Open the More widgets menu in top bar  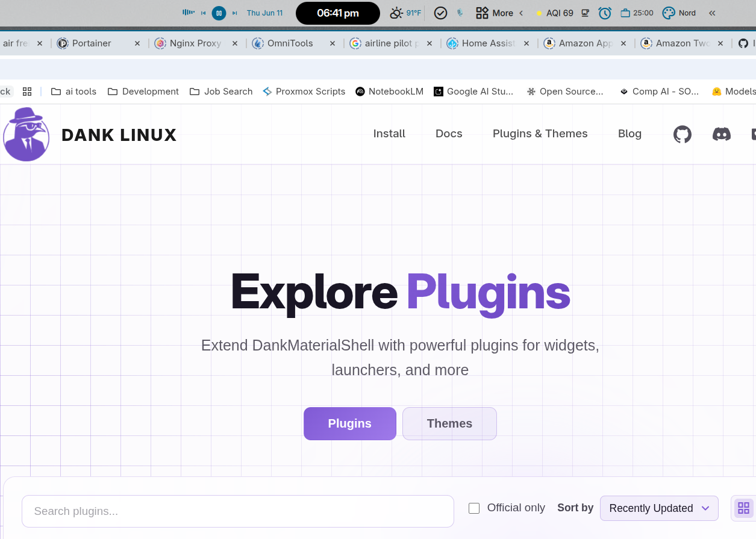495,13
